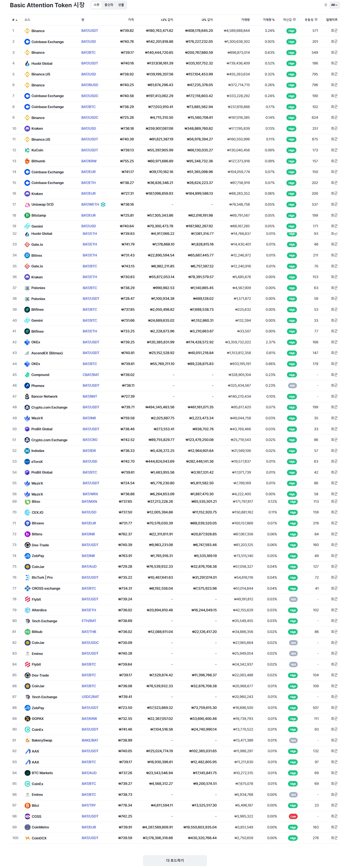
Task: Open the BTC Markets exchange link
Action: click(42, 773)
